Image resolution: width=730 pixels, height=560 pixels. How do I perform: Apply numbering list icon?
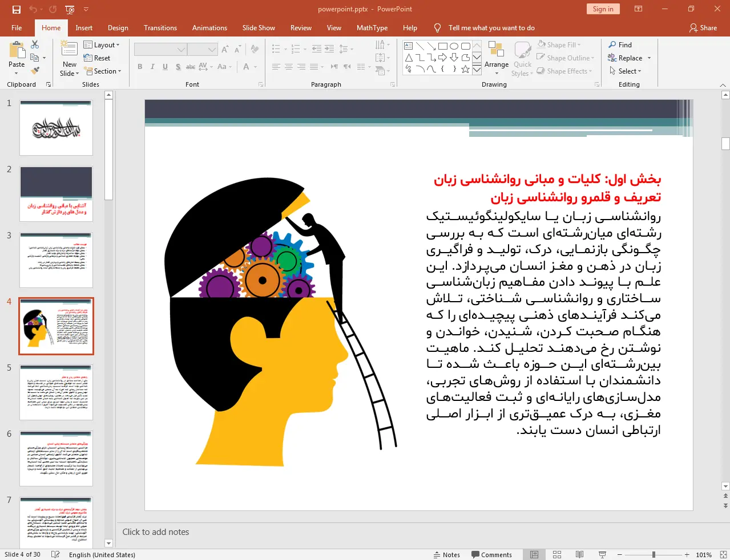[295, 50]
